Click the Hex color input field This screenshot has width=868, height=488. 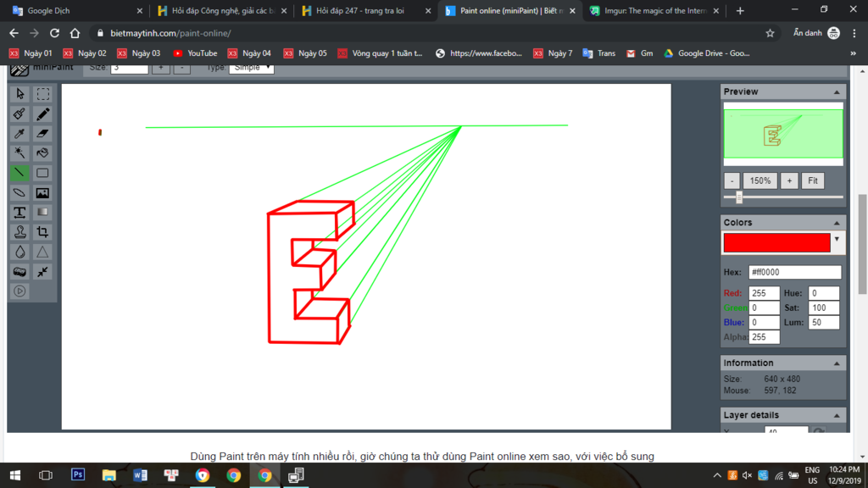point(795,272)
